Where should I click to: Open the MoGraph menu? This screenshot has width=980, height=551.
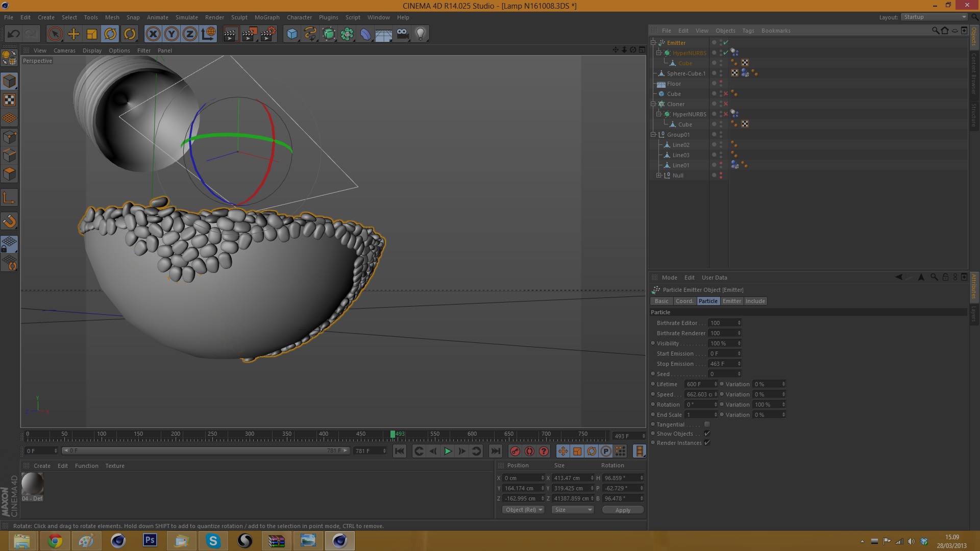click(x=267, y=17)
